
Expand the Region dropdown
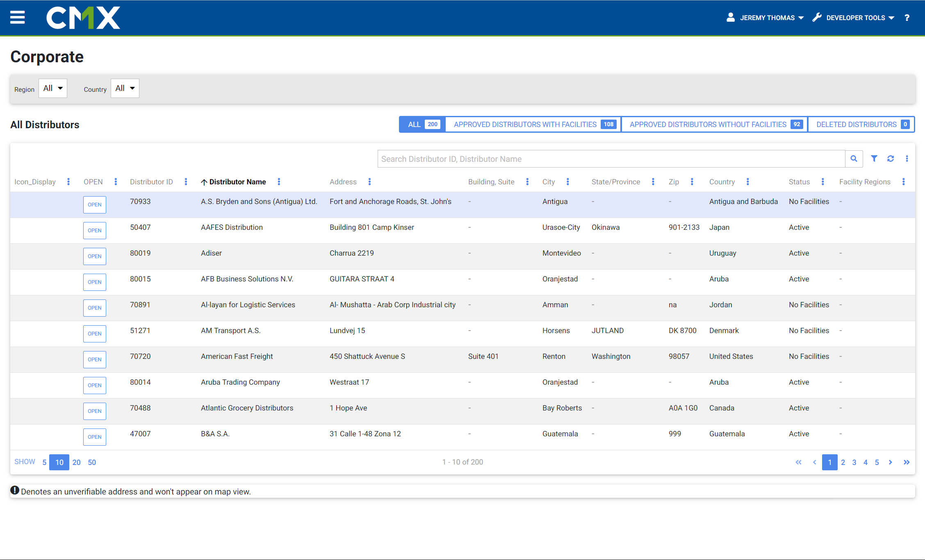point(53,88)
